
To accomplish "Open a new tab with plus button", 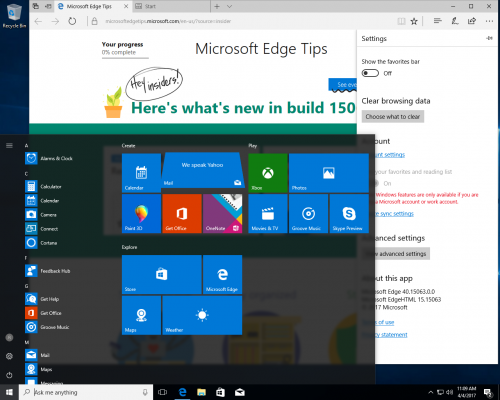I will pos(217,6).
